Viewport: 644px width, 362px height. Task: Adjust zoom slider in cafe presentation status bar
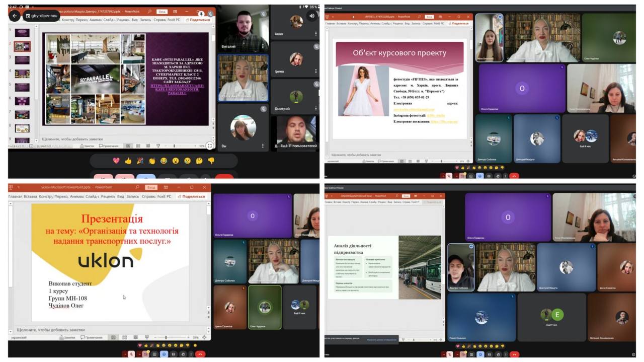pyautogui.click(x=174, y=146)
